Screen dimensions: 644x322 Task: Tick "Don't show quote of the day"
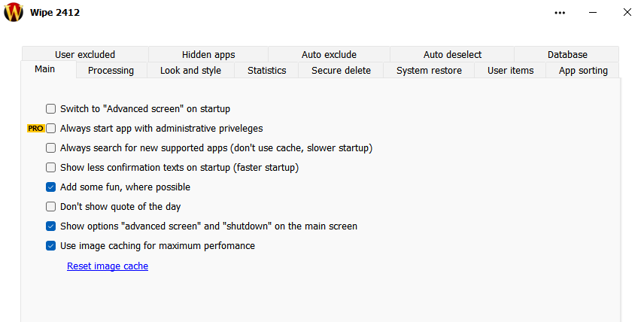point(51,207)
